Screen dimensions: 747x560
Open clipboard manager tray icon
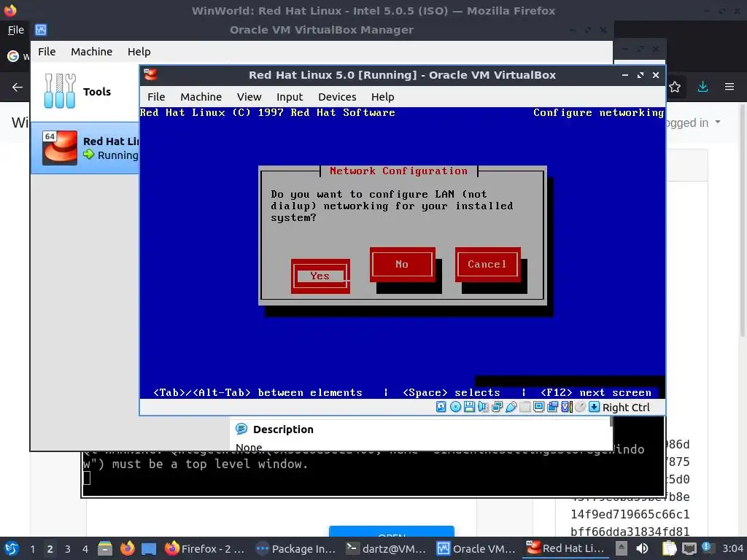tap(670, 548)
